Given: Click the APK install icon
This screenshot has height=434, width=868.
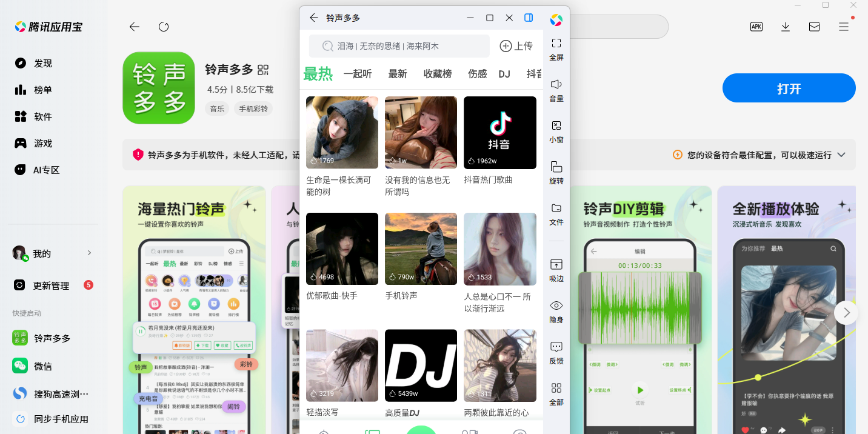Looking at the screenshot, I should 756,27.
